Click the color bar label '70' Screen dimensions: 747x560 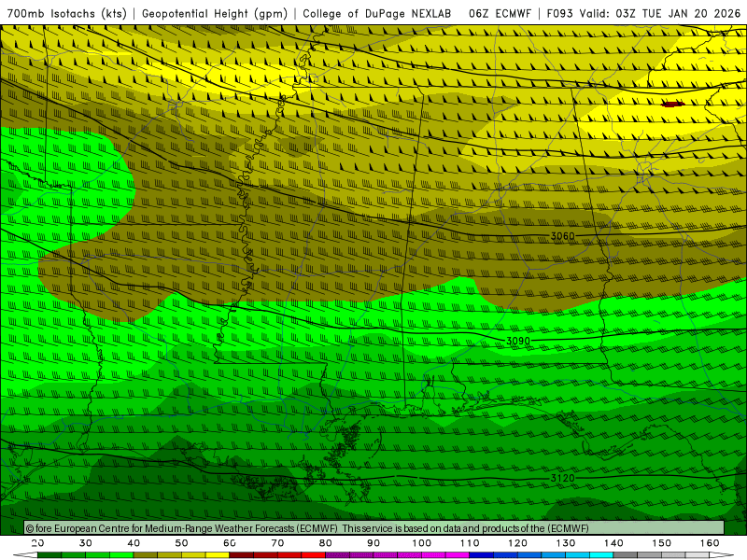click(x=277, y=543)
